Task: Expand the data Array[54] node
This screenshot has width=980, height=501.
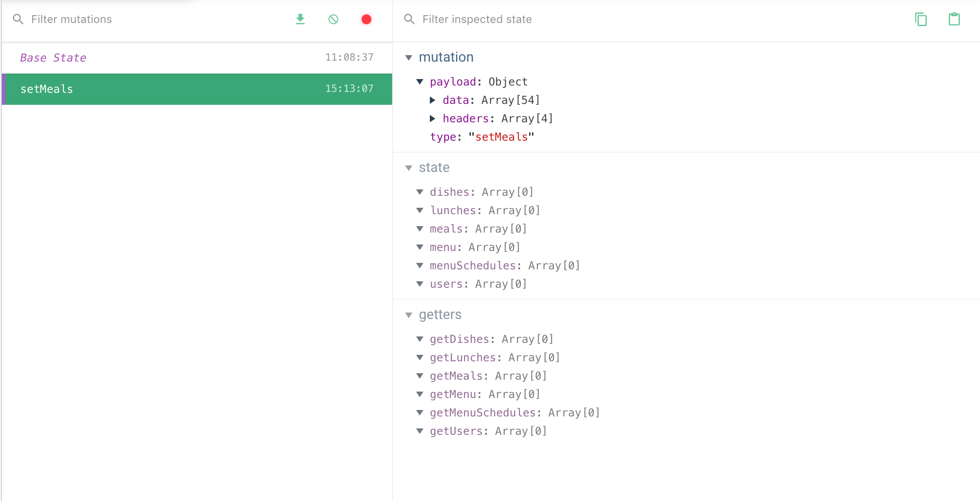Action: pyautogui.click(x=432, y=100)
